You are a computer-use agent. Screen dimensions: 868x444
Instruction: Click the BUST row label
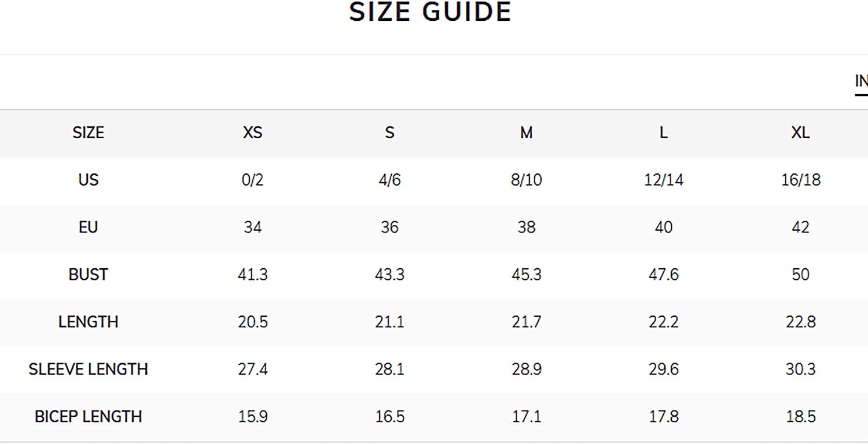click(88, 275)
